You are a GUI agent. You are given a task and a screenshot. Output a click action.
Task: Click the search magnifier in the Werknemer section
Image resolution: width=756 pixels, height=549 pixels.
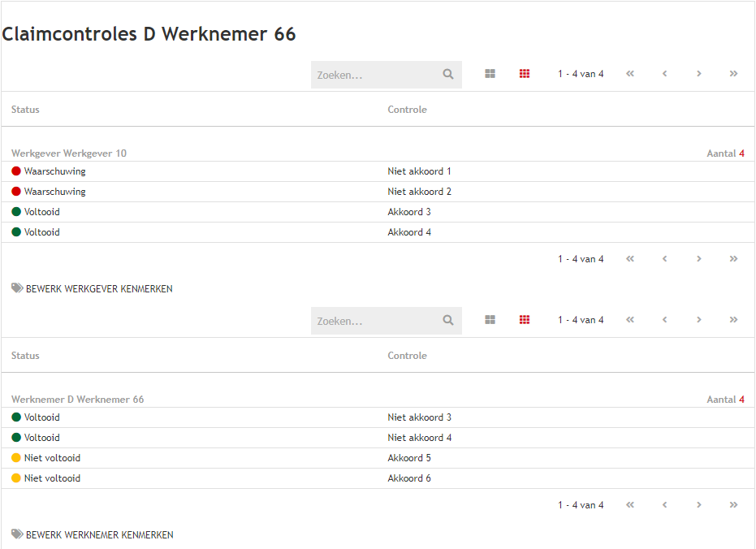point(448,320)
